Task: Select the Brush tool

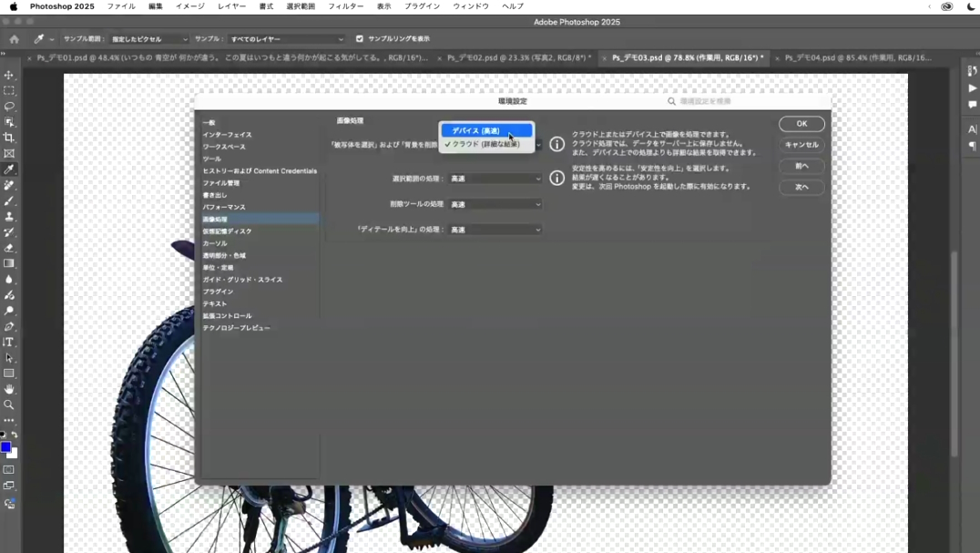Action: [x=9, y=200]
